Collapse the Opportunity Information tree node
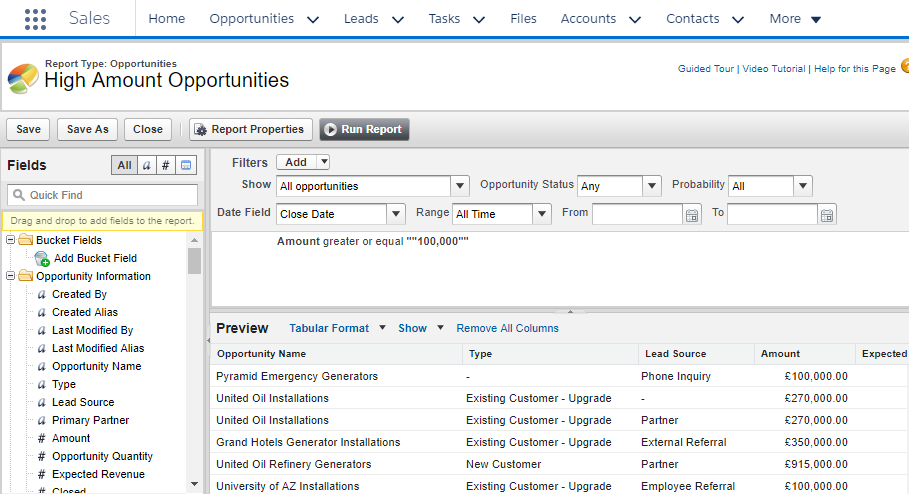Image resolution: width=909 pixels, height=494 pixels. 10,276
